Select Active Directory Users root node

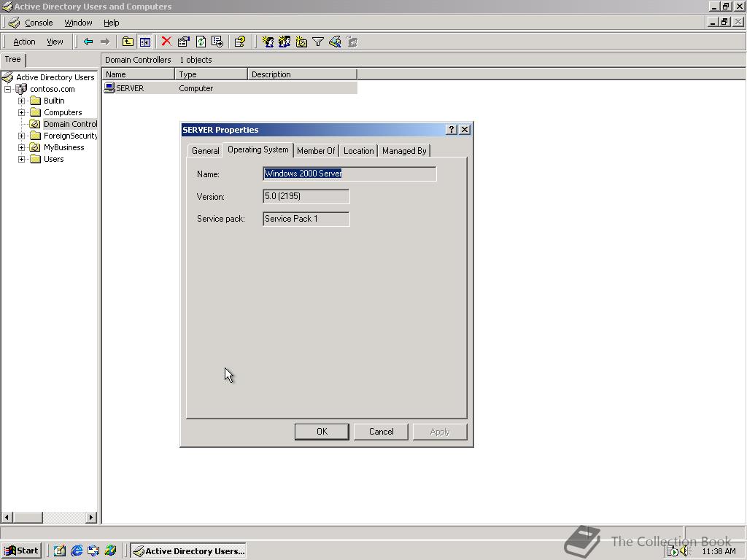[55, 77]
